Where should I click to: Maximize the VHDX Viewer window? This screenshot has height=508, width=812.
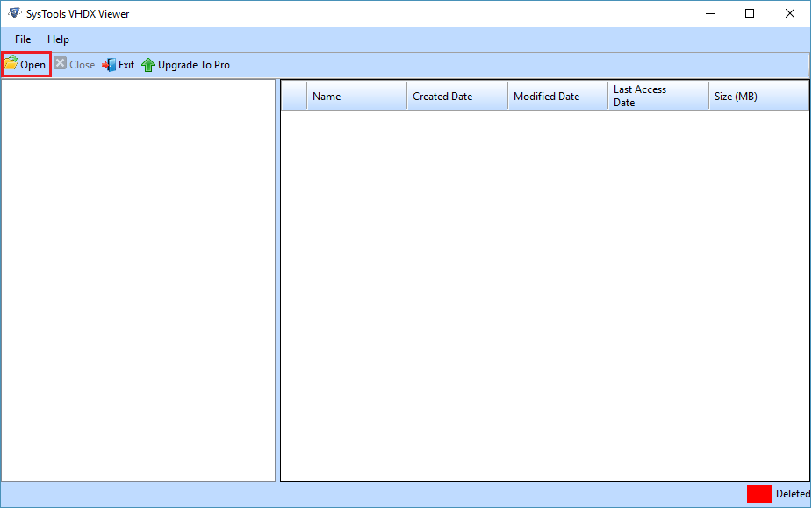pos(750,13)
